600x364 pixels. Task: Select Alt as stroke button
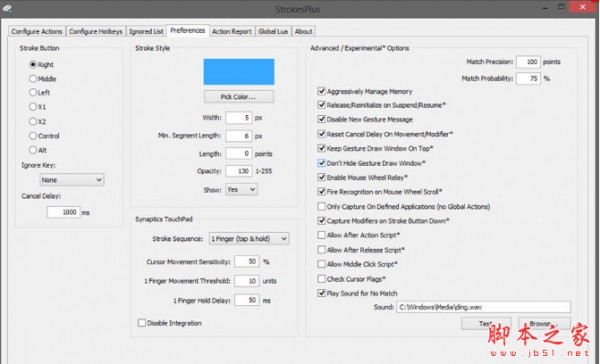click(38, 150)
